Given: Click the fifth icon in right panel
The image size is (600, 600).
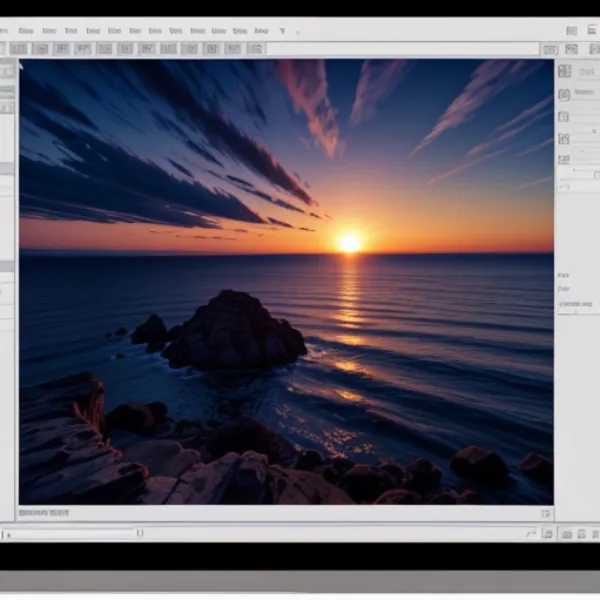Looking at the screenshot, I should point(564,159).
